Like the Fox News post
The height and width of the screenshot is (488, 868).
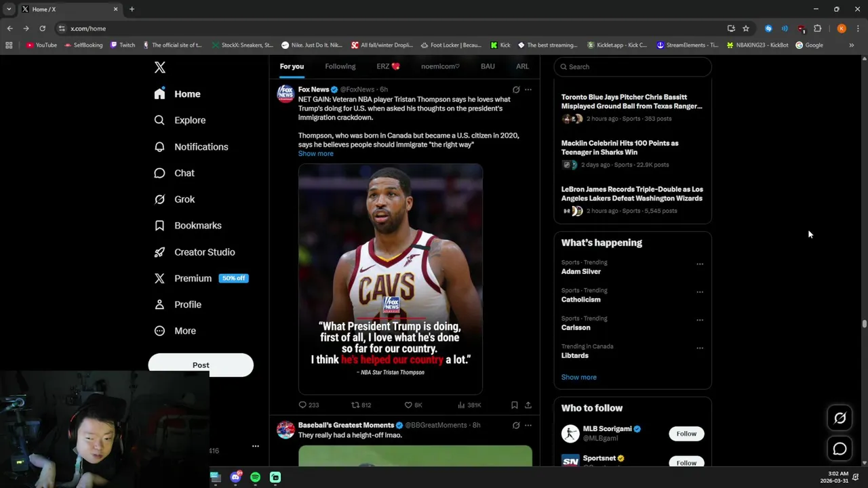(x=413, y=405)
